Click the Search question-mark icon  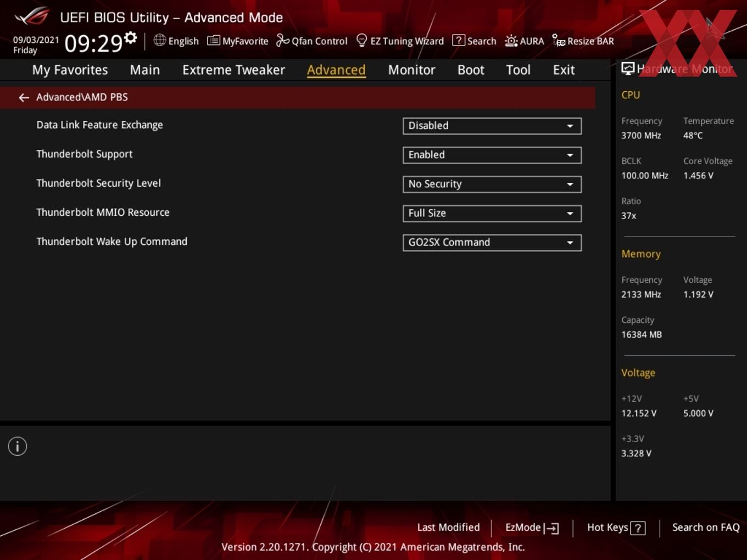458,40
